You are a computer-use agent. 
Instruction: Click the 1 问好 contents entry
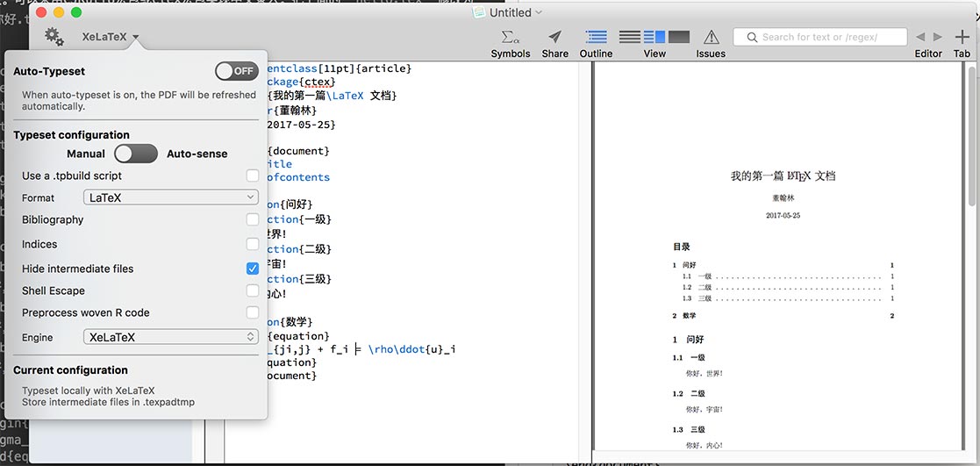point(783,265)
